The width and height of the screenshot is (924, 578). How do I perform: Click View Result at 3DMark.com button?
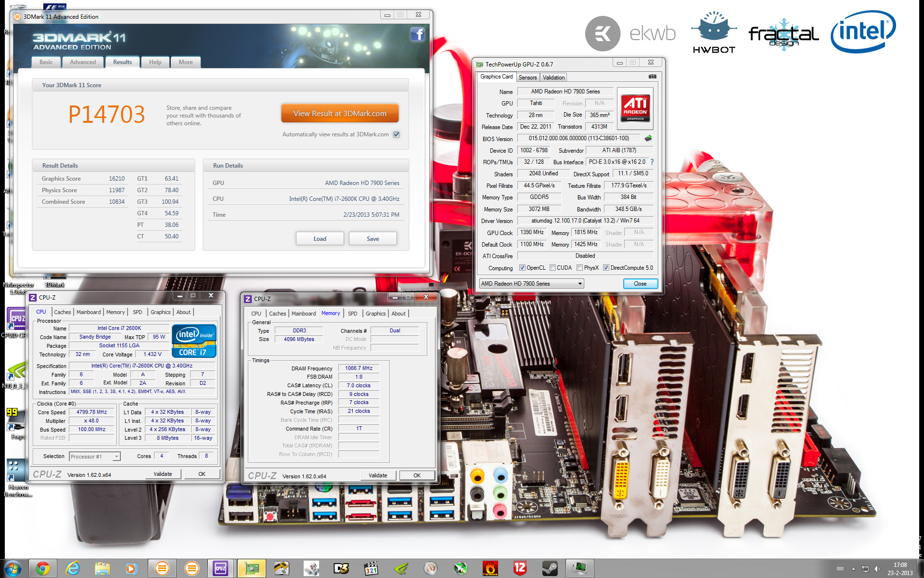point(340,114)
